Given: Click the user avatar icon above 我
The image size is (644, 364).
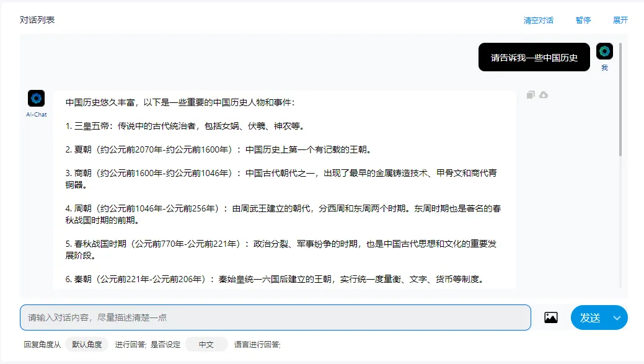Looking at the screenshot, I should click(604, 51).
